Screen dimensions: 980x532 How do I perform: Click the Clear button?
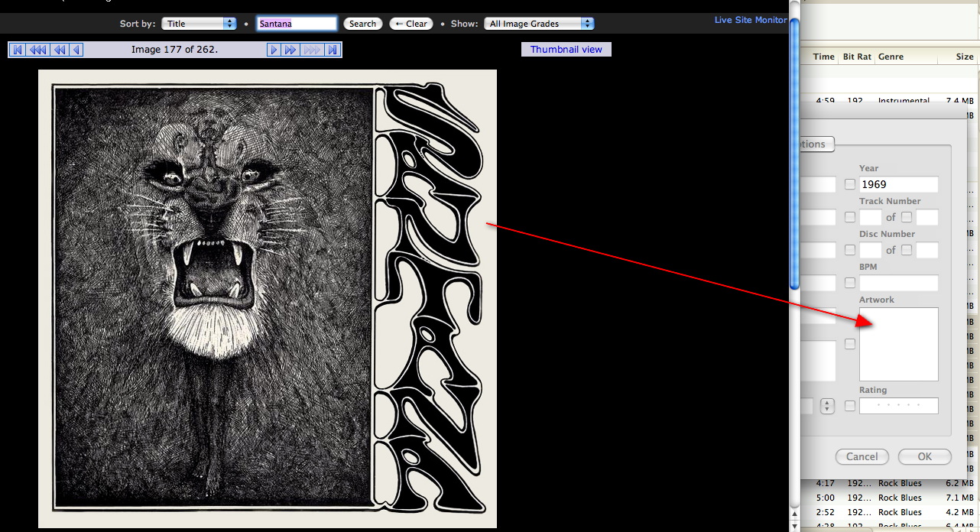pyautogui.click(x=411, y=24)
